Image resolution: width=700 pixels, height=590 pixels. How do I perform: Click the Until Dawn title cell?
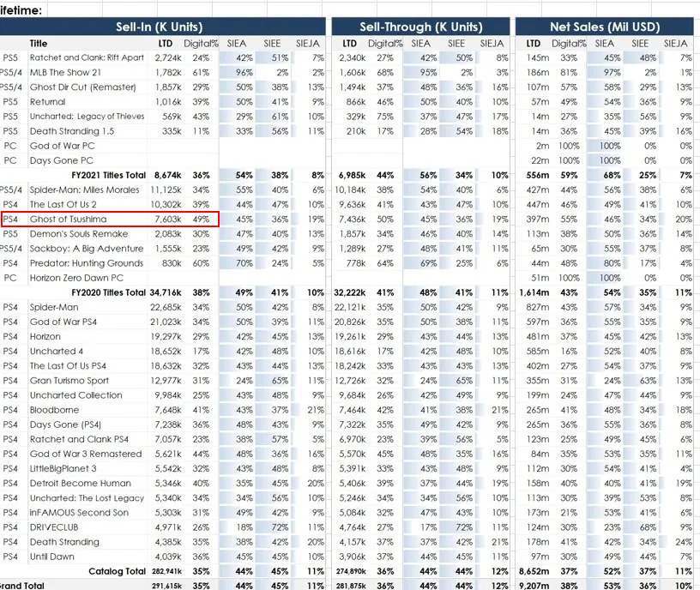tap(54, 556)
